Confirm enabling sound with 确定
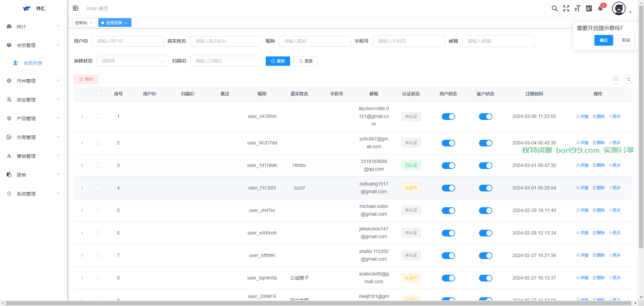The image size is (644, 306). (x=604, y=40)
